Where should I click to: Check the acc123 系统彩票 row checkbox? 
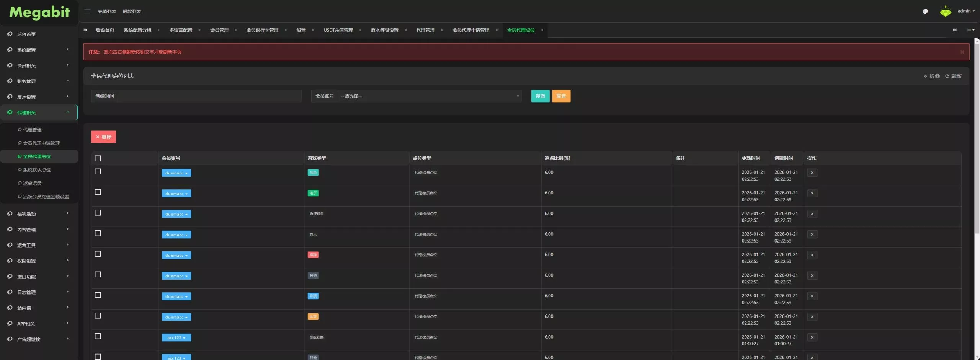tap(98, 336)
